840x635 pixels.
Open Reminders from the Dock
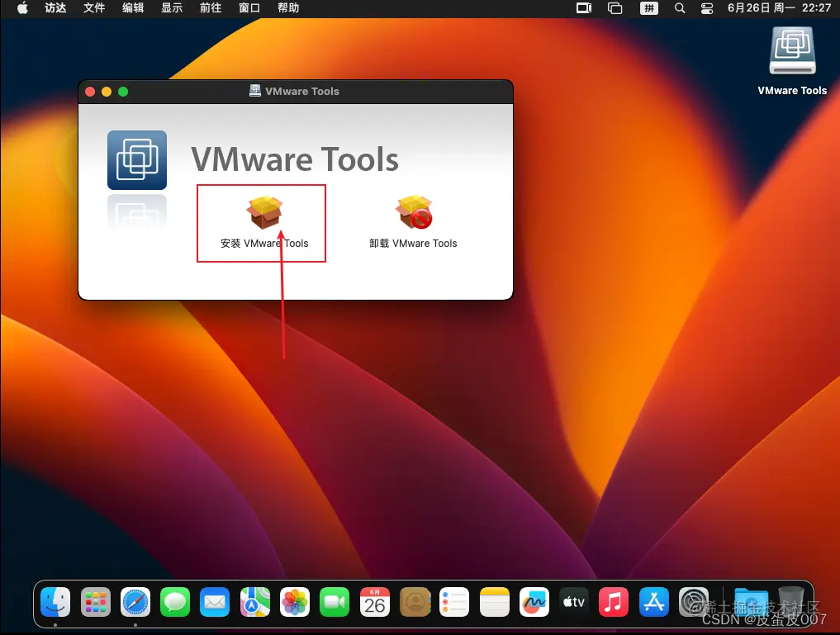pyautogui.click(x=454, y=602)
